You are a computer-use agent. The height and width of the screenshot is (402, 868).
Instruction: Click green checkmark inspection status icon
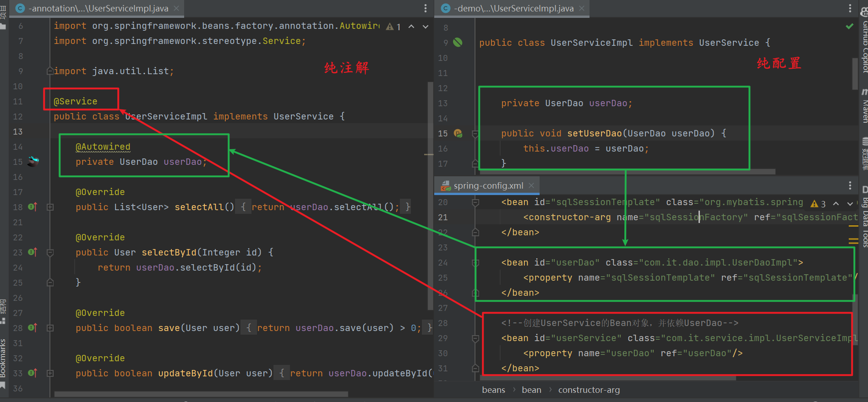850,26
